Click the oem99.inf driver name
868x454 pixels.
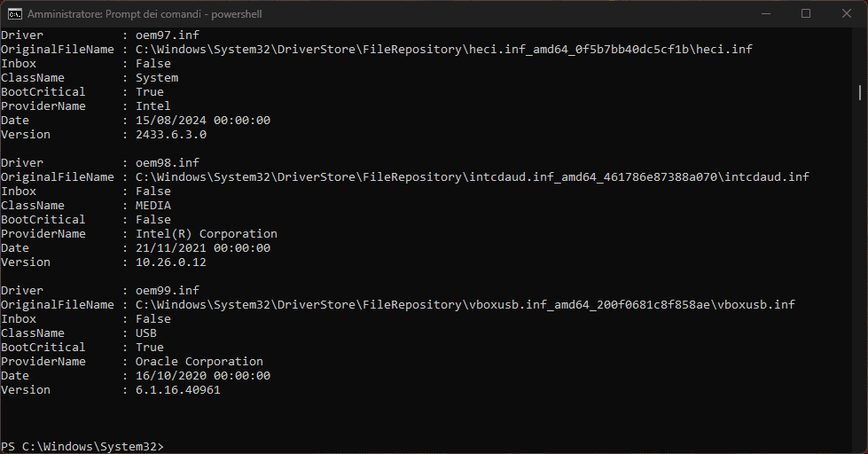pyautogui.click(x=168, y=291)
